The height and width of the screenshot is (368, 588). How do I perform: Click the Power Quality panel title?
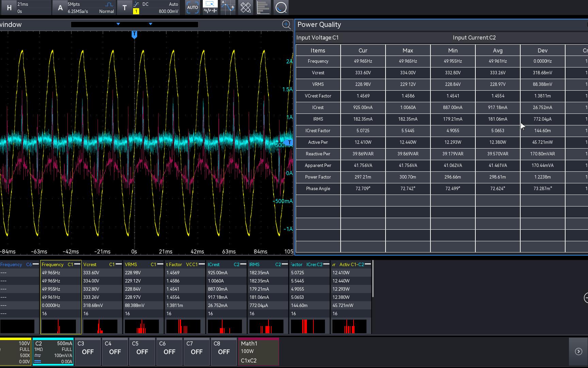point(319,25)
